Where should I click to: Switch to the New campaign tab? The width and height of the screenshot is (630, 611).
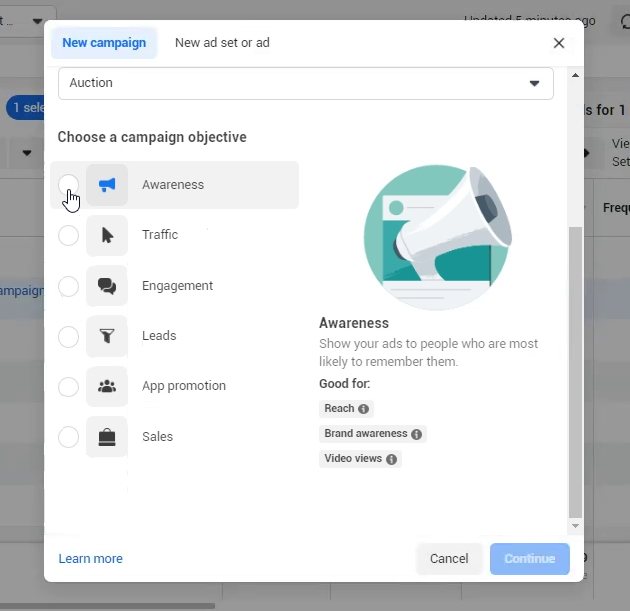(x=104, y=43)
